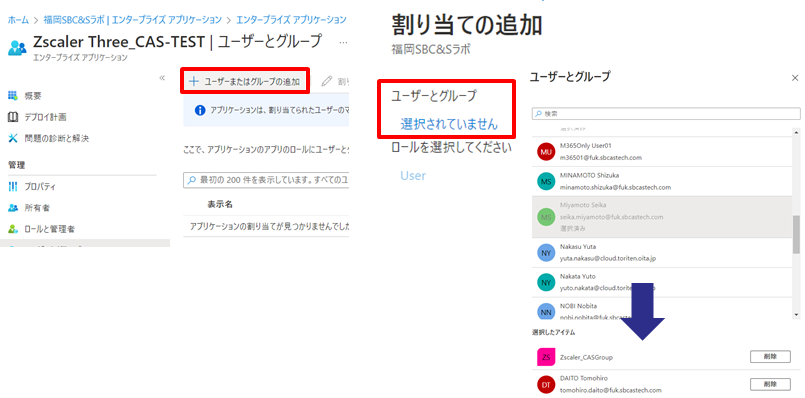Click 選択されていません under ユーザーとグループ
Image resolution: width=805 pixels, height=398 pixels.
(x=449, y=124)
